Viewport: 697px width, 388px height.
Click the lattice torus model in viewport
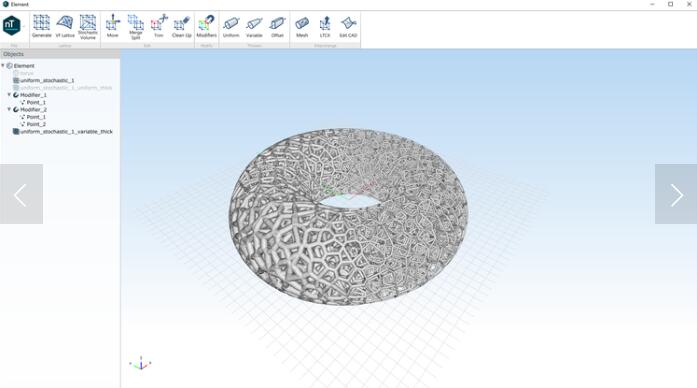[x=348, y=217]
